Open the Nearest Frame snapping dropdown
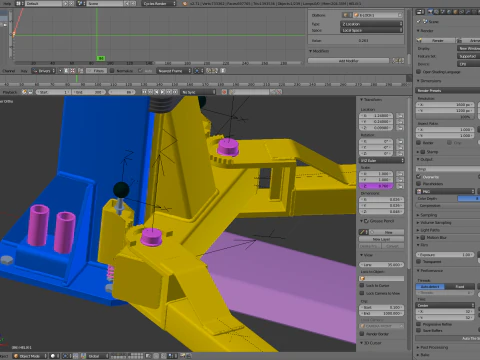This screenshot has height=360, width=480. coord(174,71)
